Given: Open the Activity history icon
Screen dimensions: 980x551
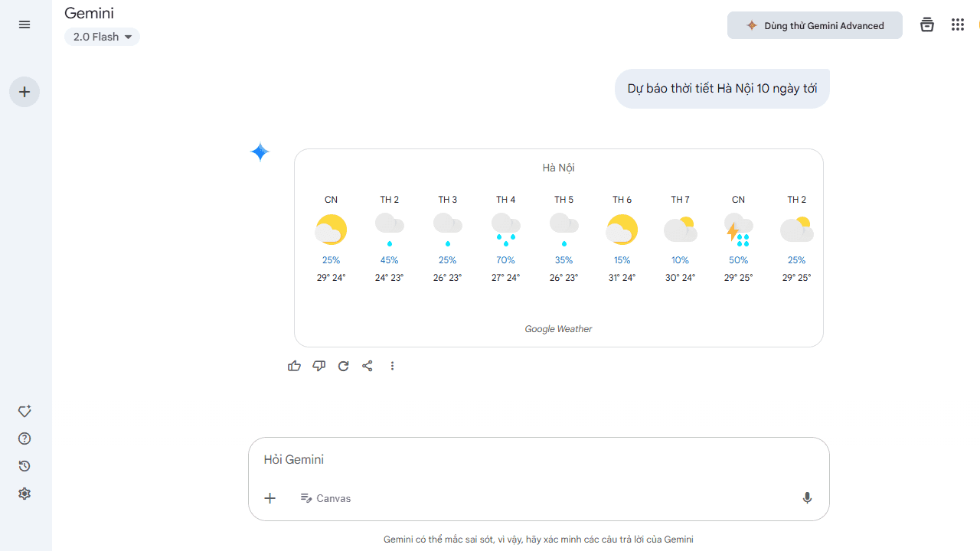Looking at the screenshot, I should click(24, 466).
